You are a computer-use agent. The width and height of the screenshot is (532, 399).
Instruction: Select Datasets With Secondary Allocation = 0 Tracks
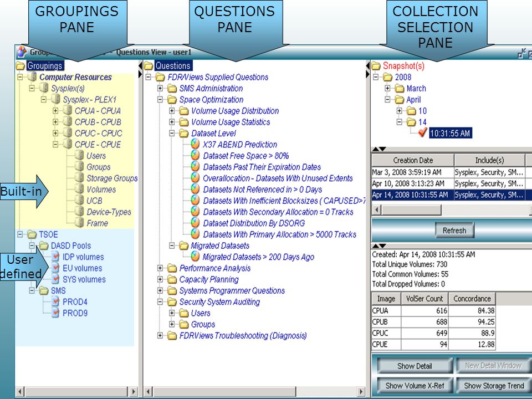[x=278, y=212]
